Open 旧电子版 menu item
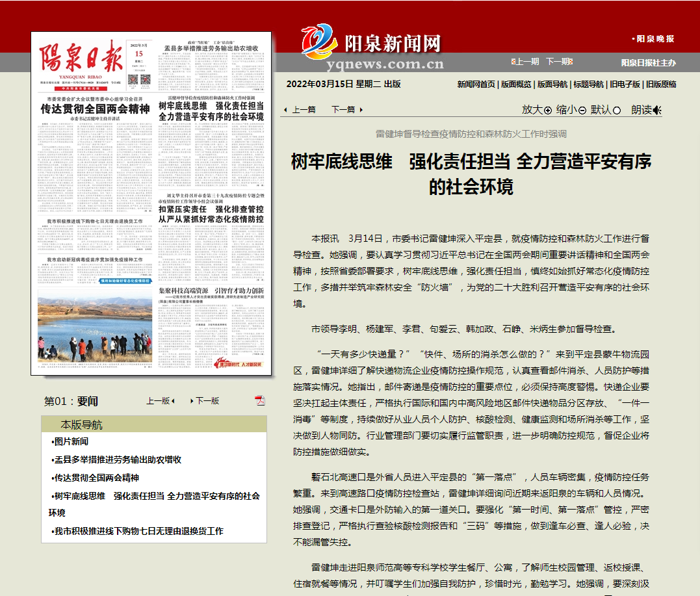Viewport: 700px width, 596px height. [625, 84]
